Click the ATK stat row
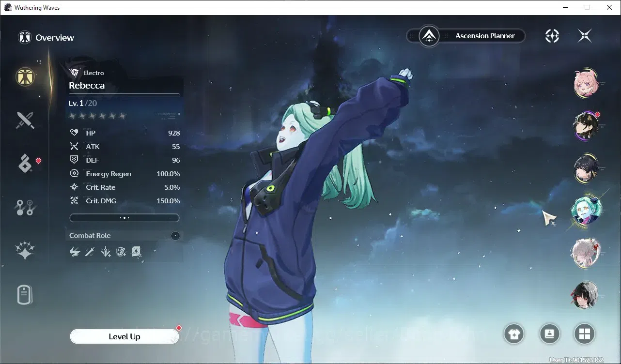This screenshot has height=364, width=621. 124,147
